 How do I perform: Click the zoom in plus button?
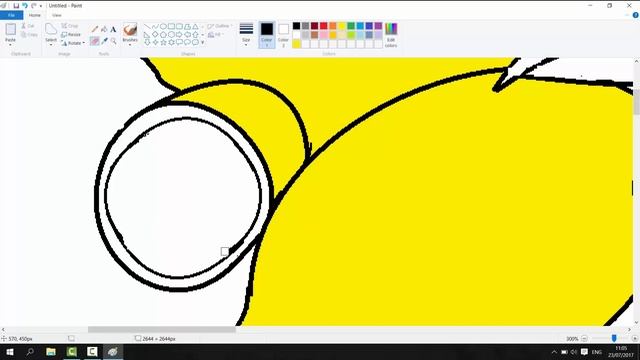click(635, 338)
